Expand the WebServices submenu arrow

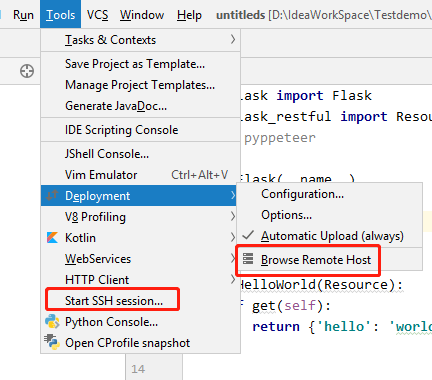tap(233, 258)
